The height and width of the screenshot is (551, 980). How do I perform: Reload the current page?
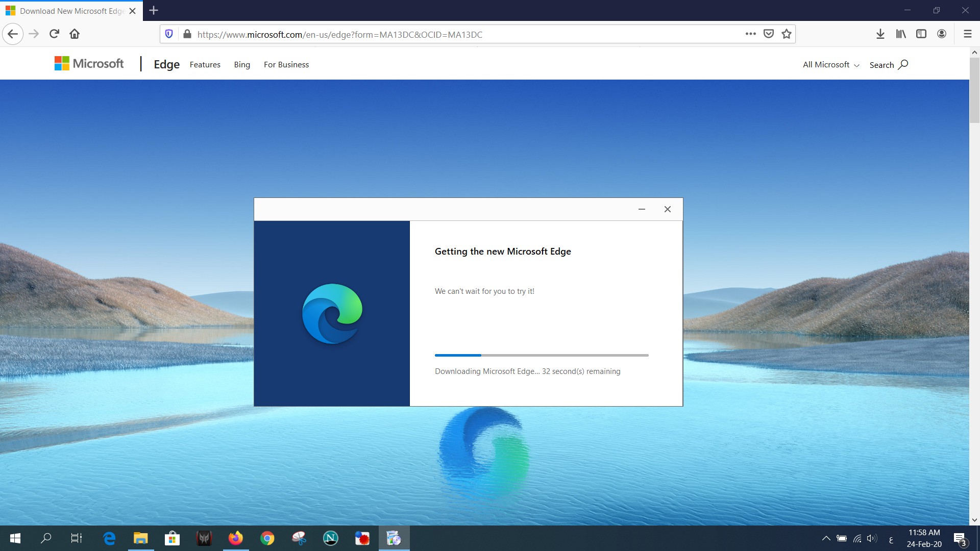coord(54,34)
